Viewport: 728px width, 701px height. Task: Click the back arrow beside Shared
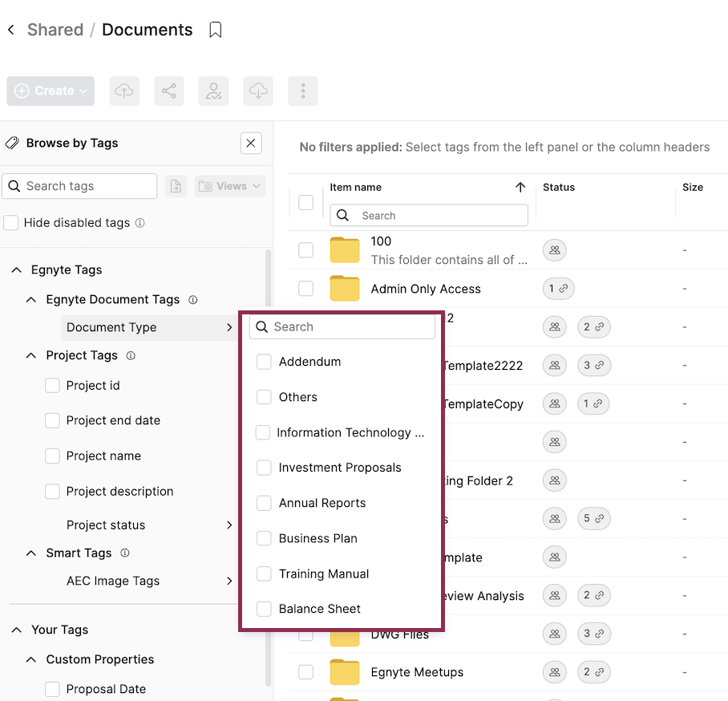11,30
